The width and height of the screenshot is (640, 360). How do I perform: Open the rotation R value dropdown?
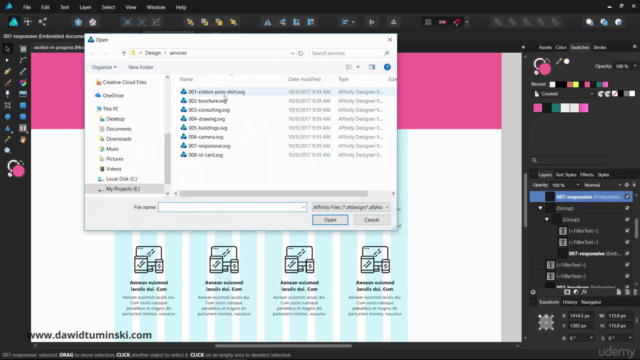[x=591, y=338]
